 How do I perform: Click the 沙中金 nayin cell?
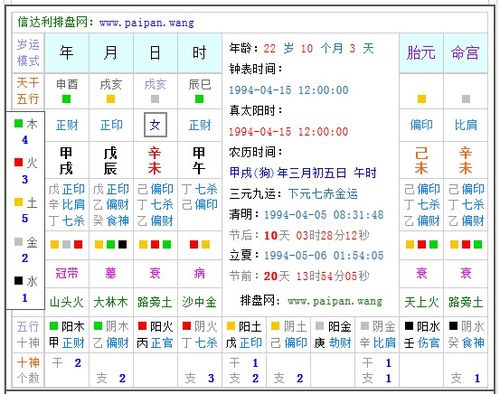[199, 302]
